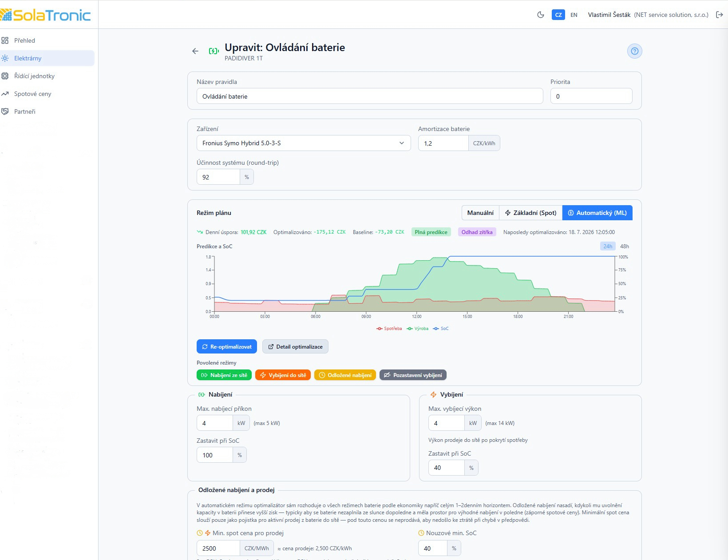The width and height of the screenshot is (728, 560).
Task: Click the Denní úspora value 101,92 CZK
Action: pyautogui.click(x=253, y=232)
